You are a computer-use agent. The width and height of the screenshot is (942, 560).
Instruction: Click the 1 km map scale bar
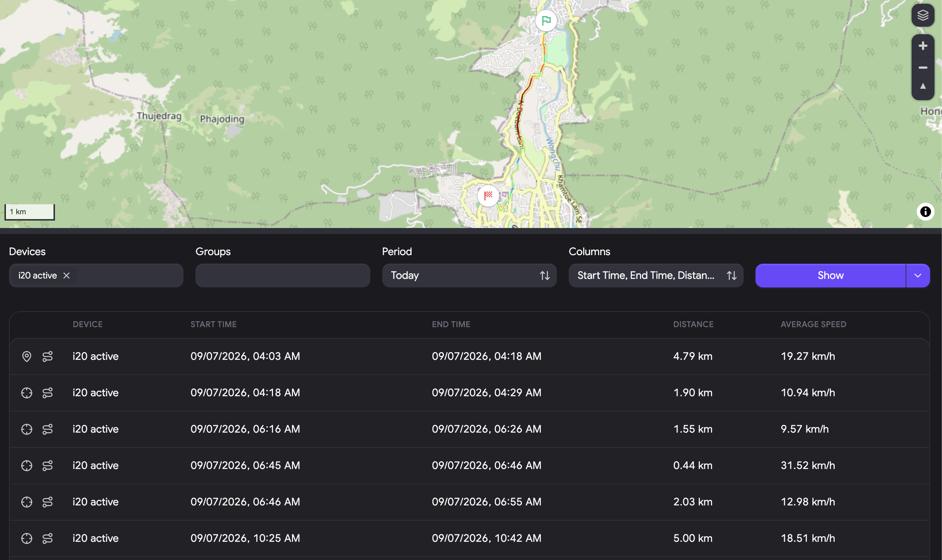29,212
